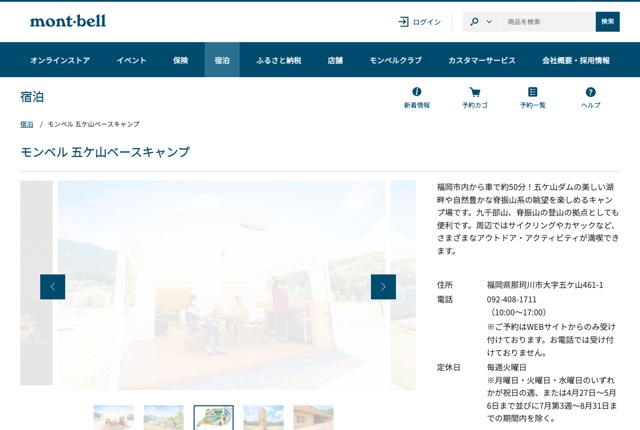Select the 宿泊 navigation tab
This screenshot has height=430, width=640.
click(x=222, y=60)
